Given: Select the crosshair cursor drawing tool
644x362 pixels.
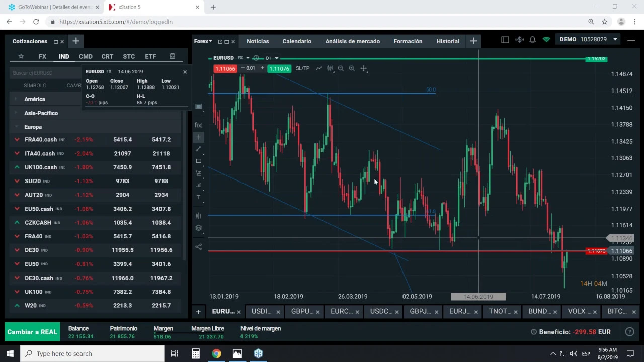Looking at the screenshot, I should (199, 137).
